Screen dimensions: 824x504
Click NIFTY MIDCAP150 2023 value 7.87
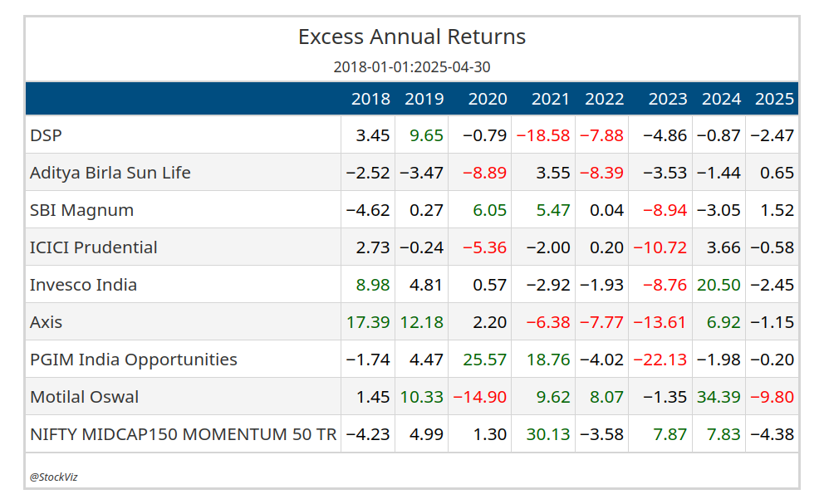[670, 434]
